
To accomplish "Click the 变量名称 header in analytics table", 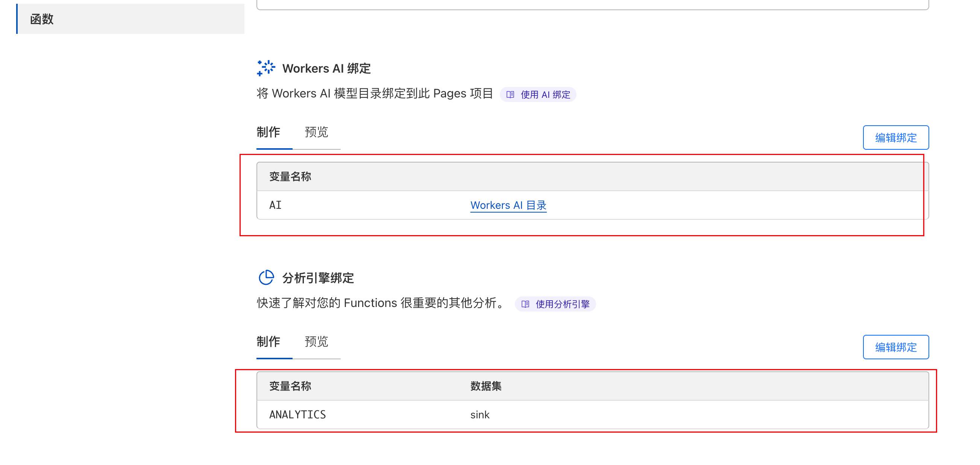I will point(290,386).
